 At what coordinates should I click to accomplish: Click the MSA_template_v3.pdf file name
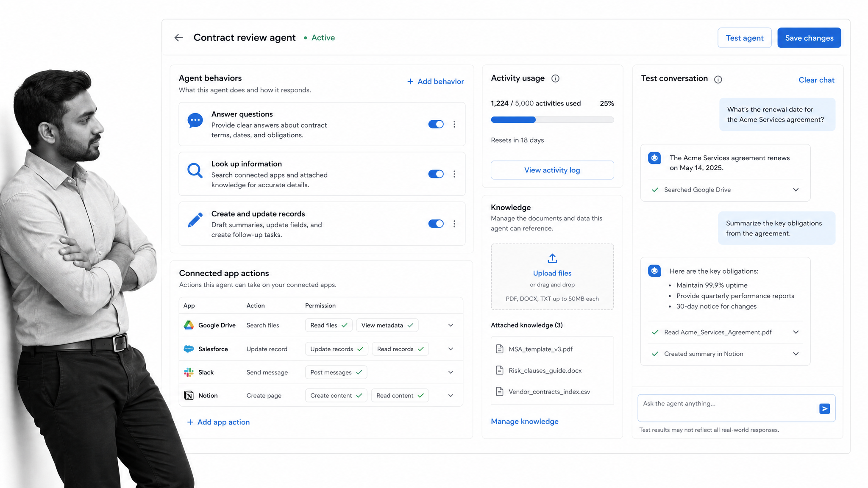[x=540, y=349]
